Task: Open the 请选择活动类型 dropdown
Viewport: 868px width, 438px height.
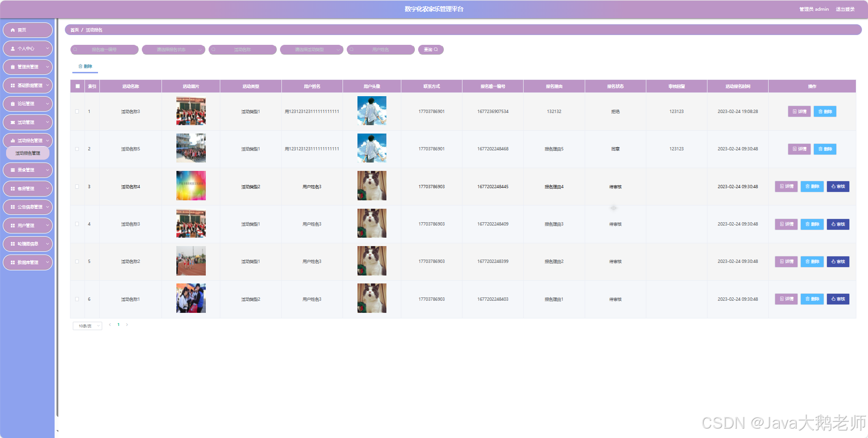Action: tap(312, 49)
